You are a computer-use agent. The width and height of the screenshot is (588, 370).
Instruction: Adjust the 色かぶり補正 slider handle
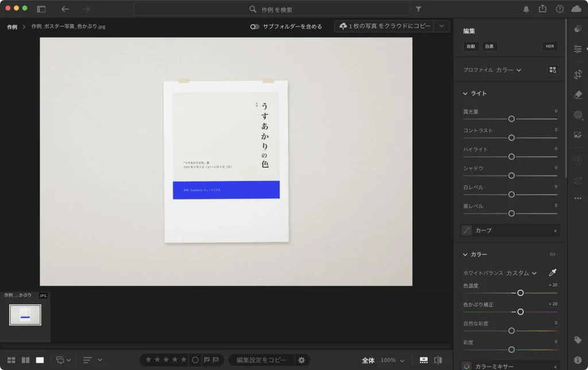click(x=520, y=312)
